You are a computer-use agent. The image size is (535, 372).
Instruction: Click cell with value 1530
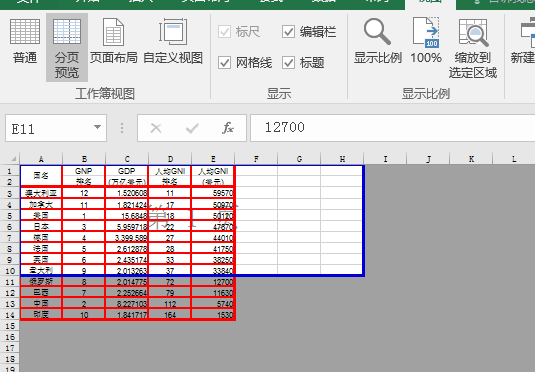pos(213,315)
